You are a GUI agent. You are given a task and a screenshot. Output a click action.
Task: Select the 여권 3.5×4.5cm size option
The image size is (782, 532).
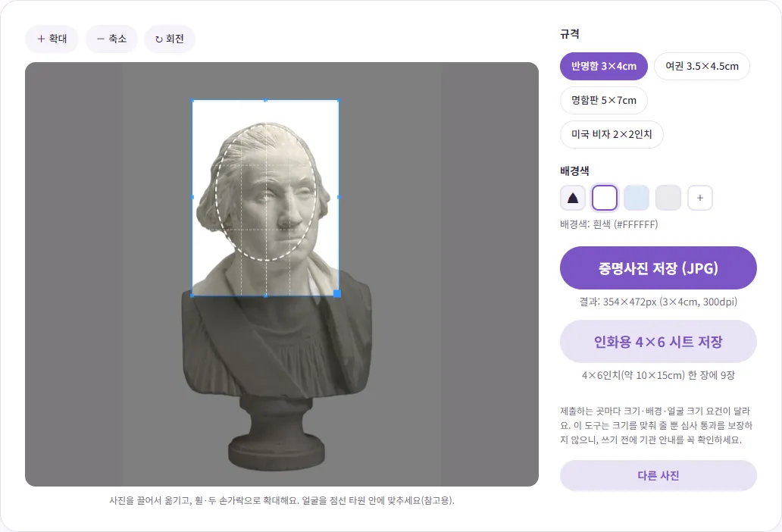coord(702,67)
